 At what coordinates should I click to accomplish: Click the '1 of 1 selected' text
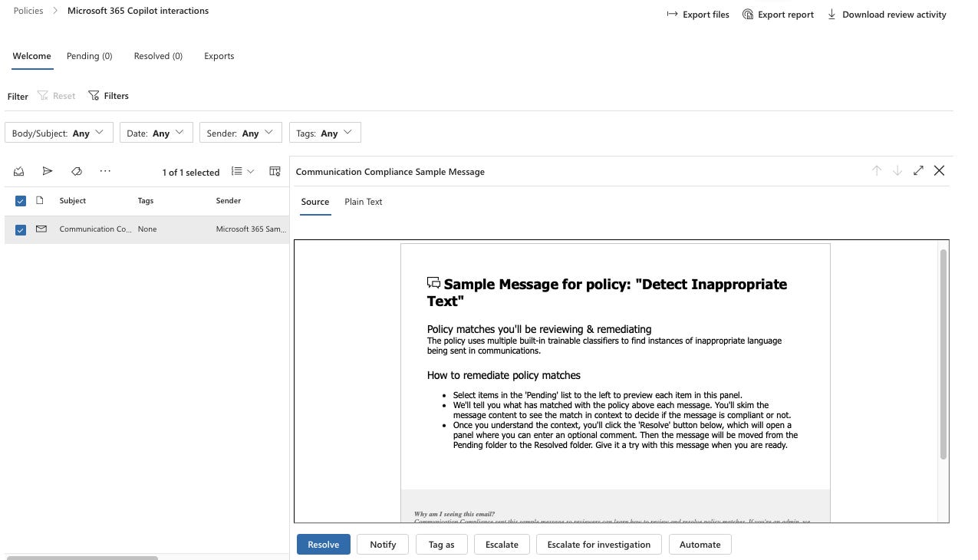coord(191,173)
